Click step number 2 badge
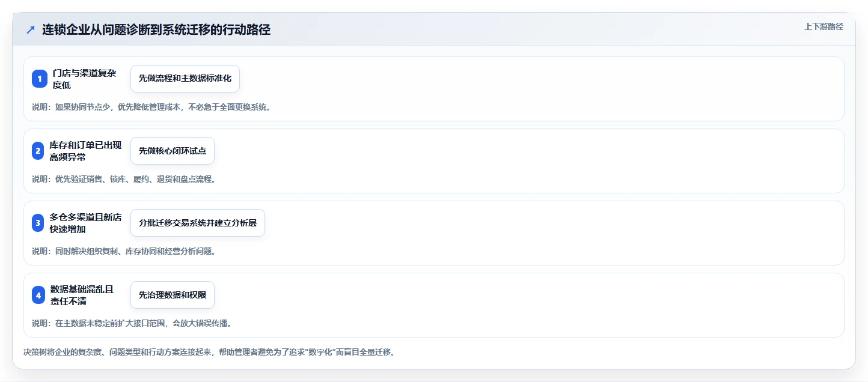 pyautogui.click(x=38, y=151)
